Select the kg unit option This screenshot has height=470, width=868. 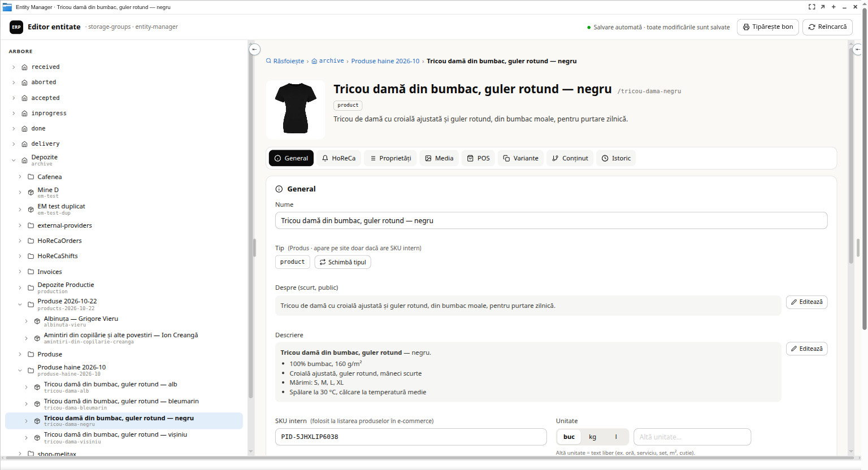pos(592,437)
